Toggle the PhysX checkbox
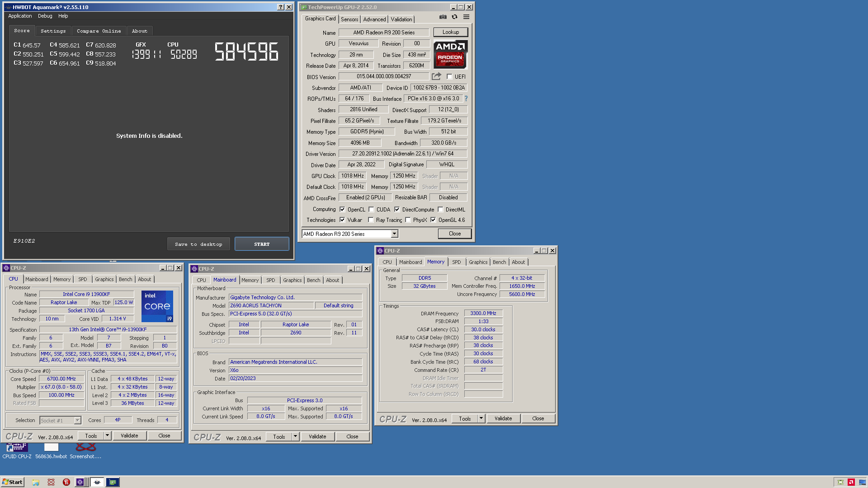868x488 pixels. point(408,220)
